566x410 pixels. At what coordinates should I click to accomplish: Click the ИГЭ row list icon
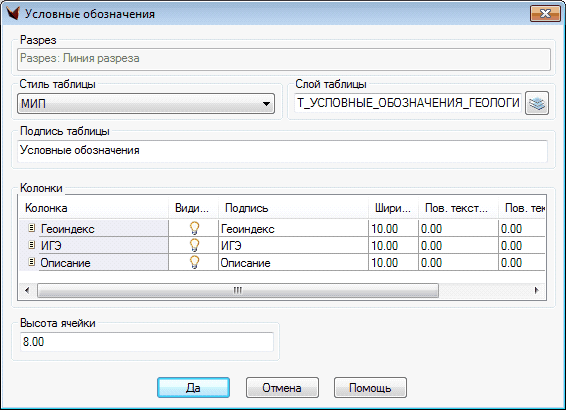pos(32,245)
